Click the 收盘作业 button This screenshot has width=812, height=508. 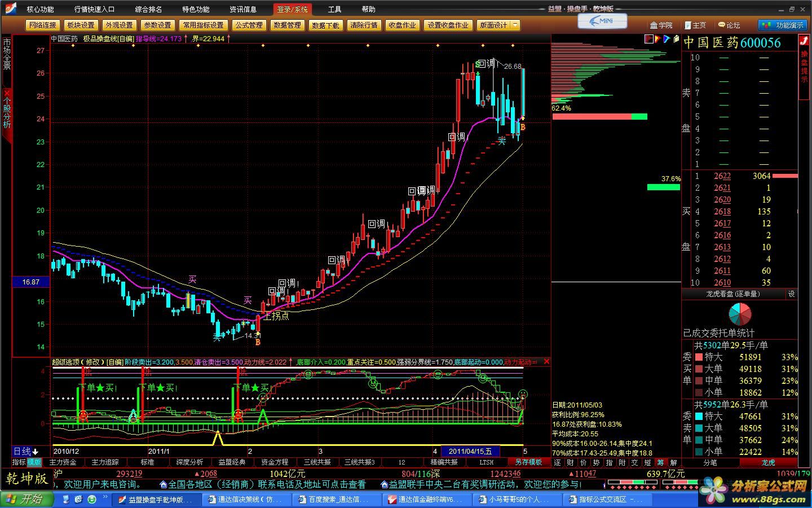click(402, 25)
